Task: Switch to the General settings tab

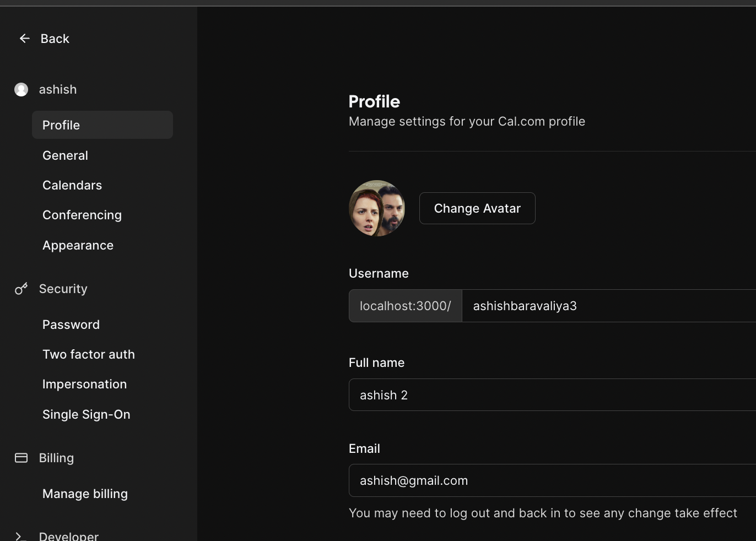Action: [65, 155]
